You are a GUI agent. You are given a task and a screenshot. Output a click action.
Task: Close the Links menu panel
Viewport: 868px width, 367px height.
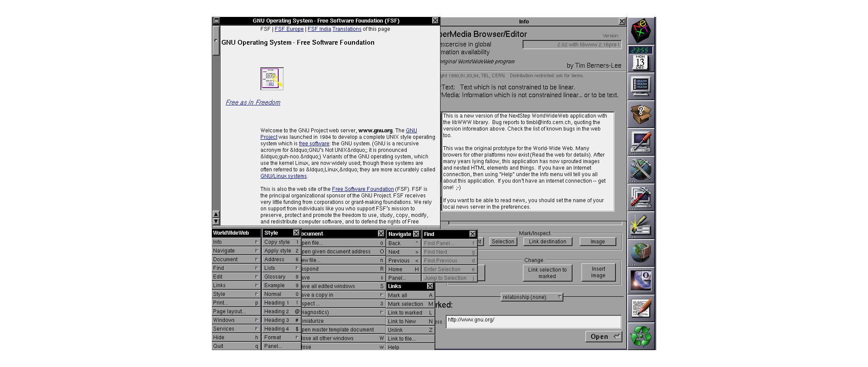click(x=430, y=286)
